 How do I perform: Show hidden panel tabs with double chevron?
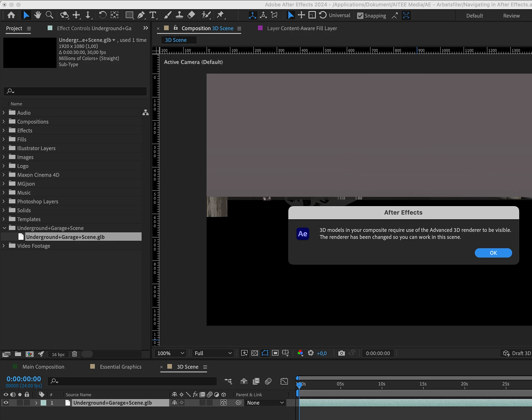(x=146, y=28)
